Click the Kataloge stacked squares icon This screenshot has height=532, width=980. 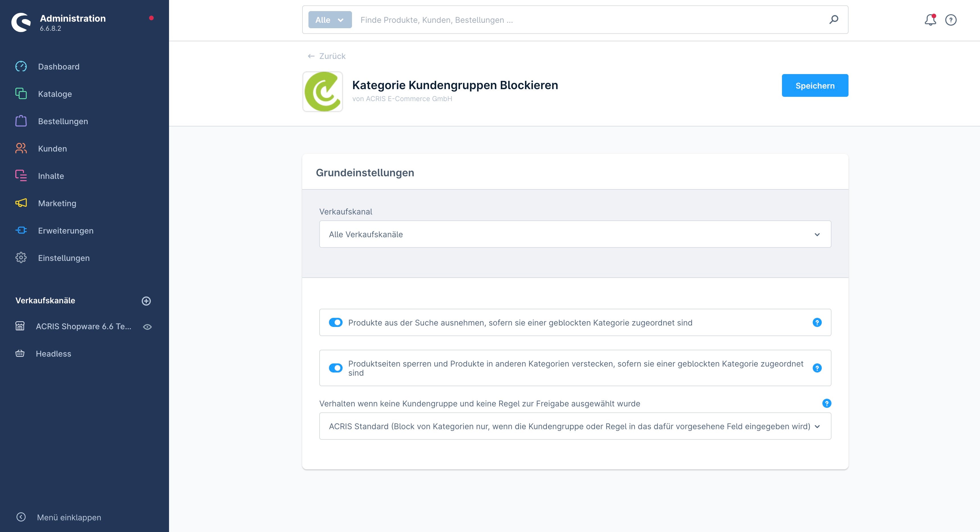coord(21,94)
